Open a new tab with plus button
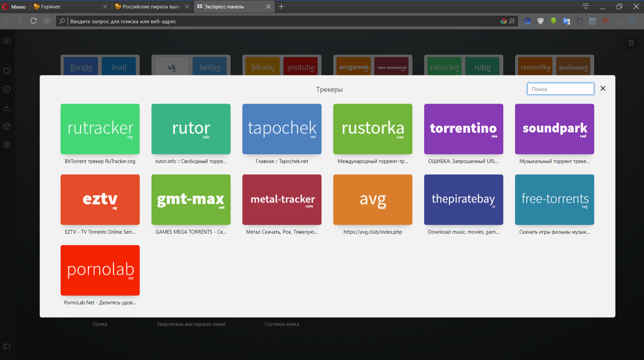Screen dimensions: 644x360 (281, 6)
